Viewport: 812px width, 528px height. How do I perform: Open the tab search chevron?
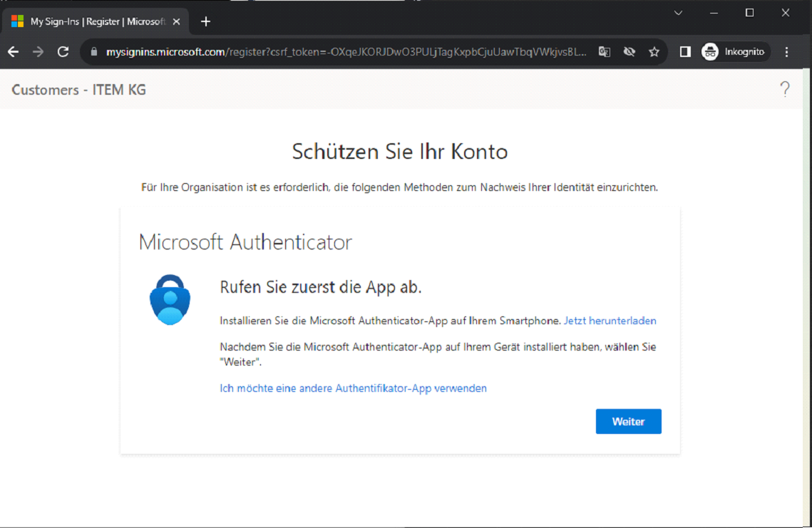(678, 13)
